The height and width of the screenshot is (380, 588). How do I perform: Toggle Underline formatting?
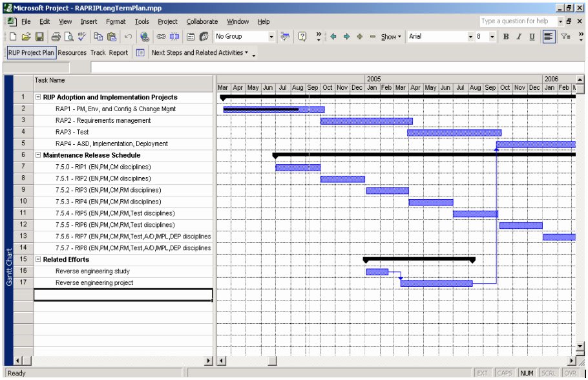(532, 36)
